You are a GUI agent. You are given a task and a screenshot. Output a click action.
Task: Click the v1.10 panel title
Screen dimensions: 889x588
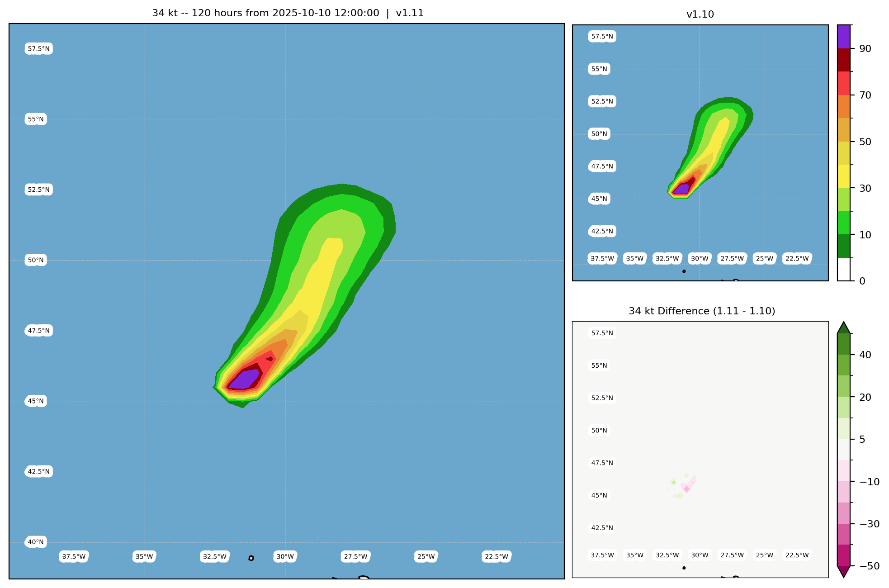tap(700, 14)
